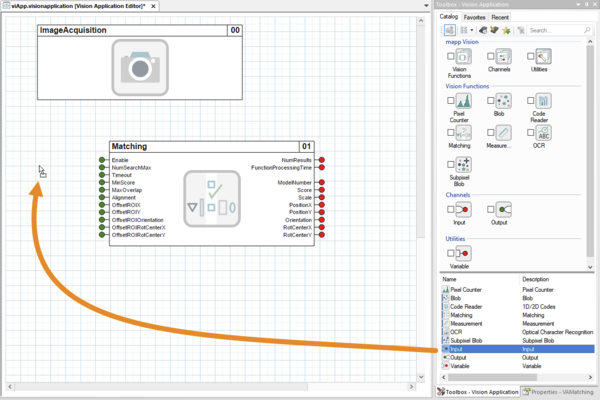Screen dimensions: 600x400
Task: Select the Subpixel Blob row in the list
Action: 518,340
